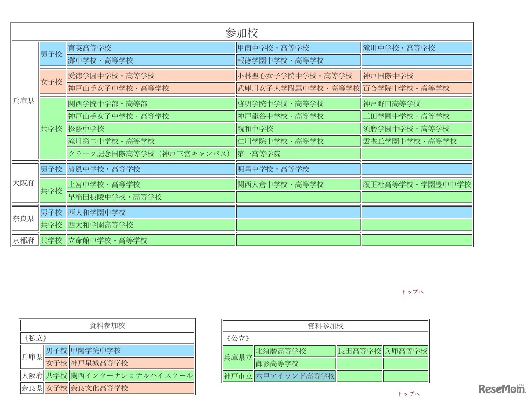Click the 《私立》 heading
532x400 pixels.
tap(107, 338)
